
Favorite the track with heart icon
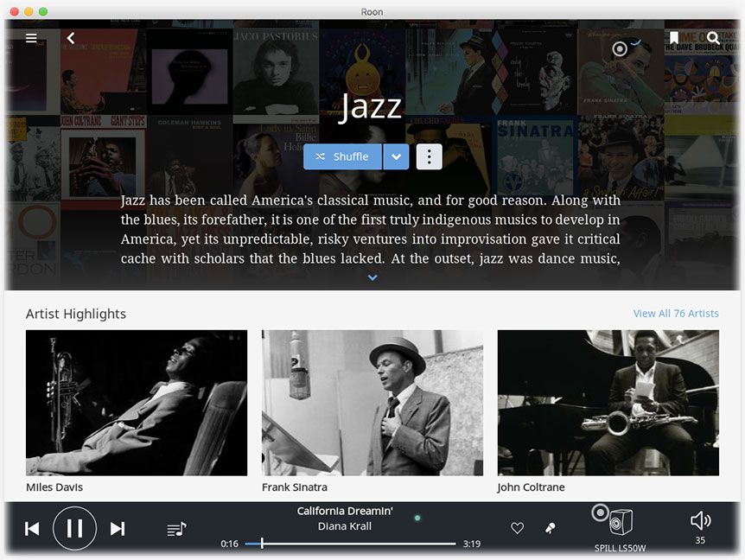click(517, 528)
